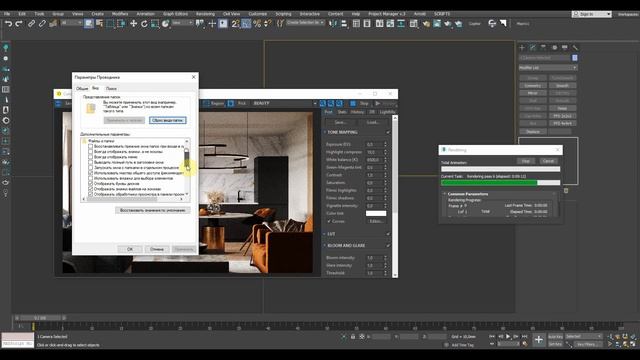Switch to the Motion command panel tab
This screenshot has height=360, width=640.
[x=554, y=48]
